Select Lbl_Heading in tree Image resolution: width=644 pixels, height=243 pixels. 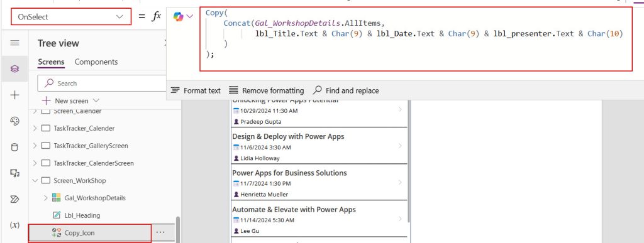82,215
